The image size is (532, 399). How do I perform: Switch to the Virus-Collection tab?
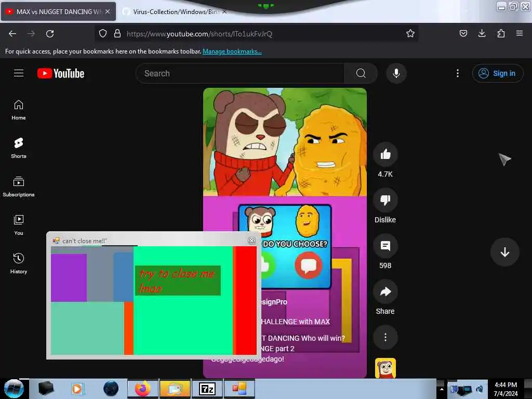pyautogui.click(x=175, y=11)
